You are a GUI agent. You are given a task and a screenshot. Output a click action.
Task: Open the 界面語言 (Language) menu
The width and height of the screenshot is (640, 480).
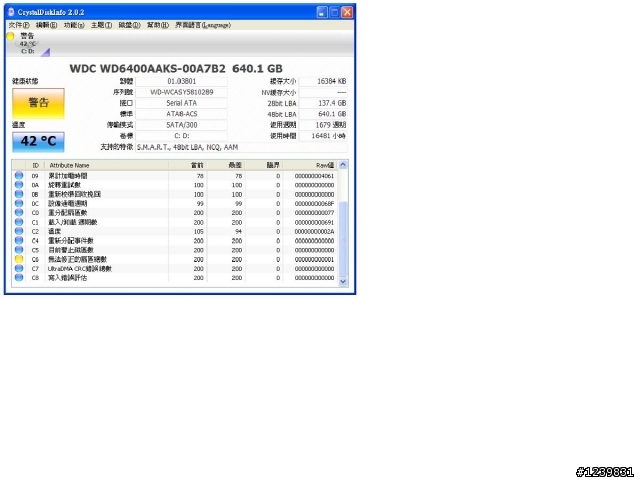click(x=203, y=25)
